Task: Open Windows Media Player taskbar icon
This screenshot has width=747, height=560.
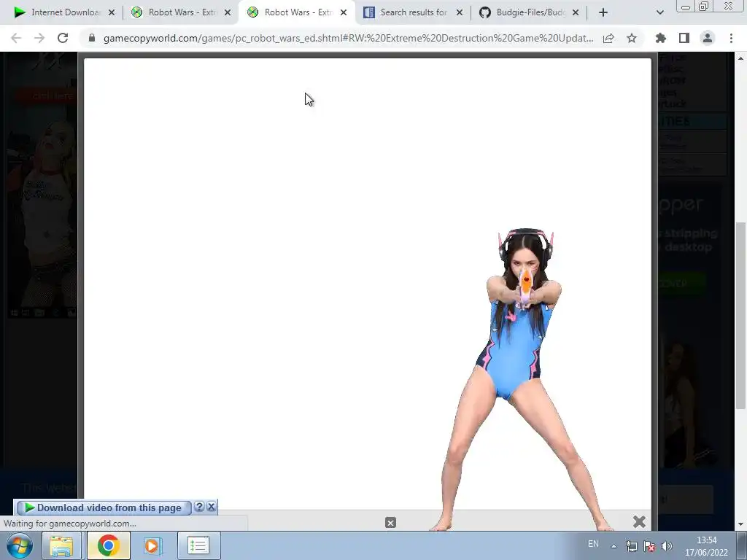Action: [152, 545]
